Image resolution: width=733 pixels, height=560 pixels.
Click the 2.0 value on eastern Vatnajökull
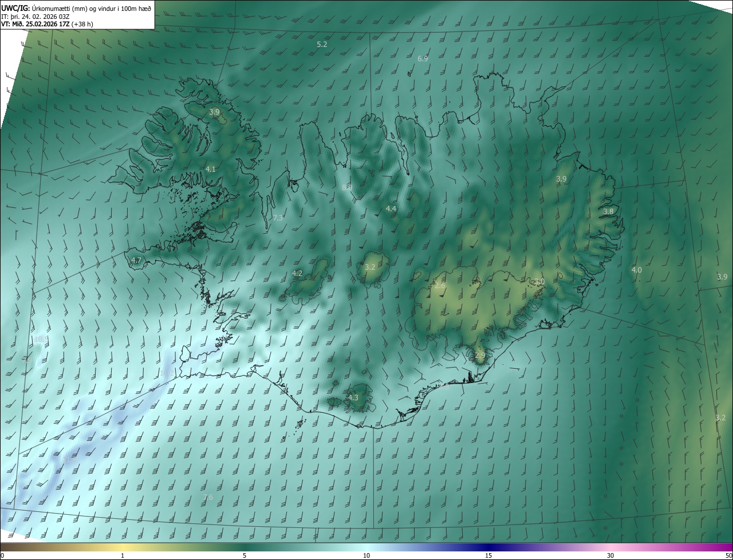pos(539,281)
